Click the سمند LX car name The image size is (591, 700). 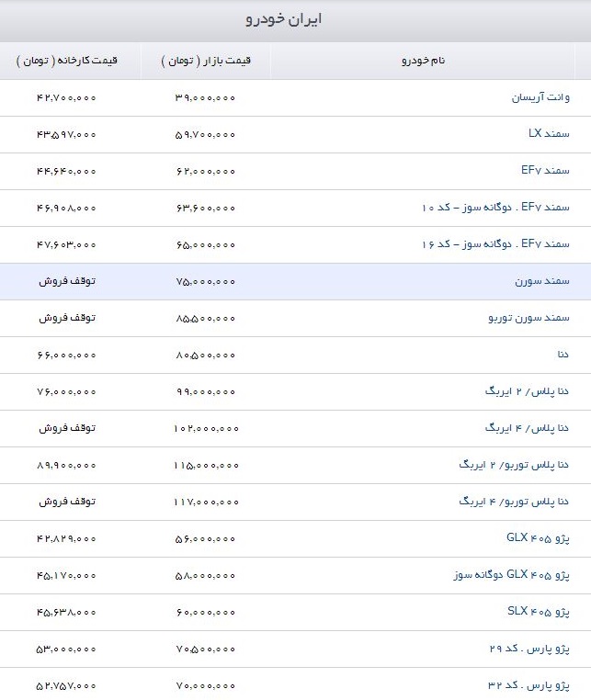[x=549, y=134]
